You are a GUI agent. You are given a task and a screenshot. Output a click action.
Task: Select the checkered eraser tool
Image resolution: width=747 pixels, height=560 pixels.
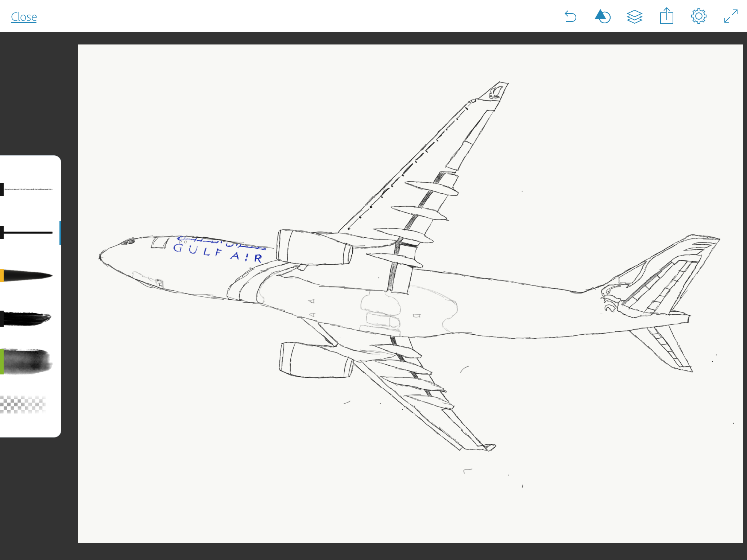coord(23,404)
